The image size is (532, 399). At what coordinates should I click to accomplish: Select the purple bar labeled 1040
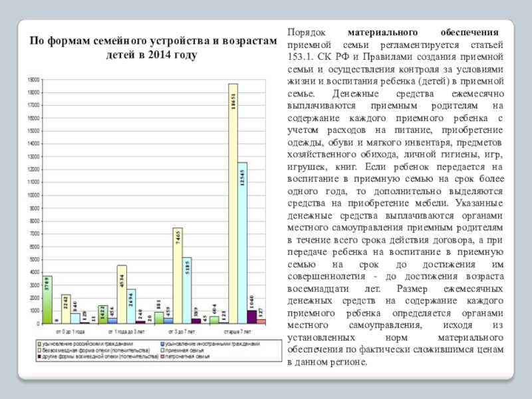click(251, 317)
